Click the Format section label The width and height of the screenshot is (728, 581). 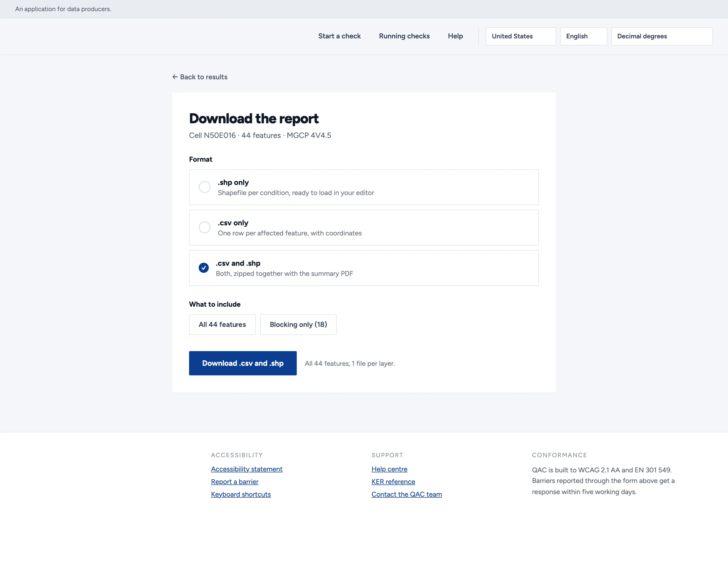pyautogui.click(x=200, y=159)
